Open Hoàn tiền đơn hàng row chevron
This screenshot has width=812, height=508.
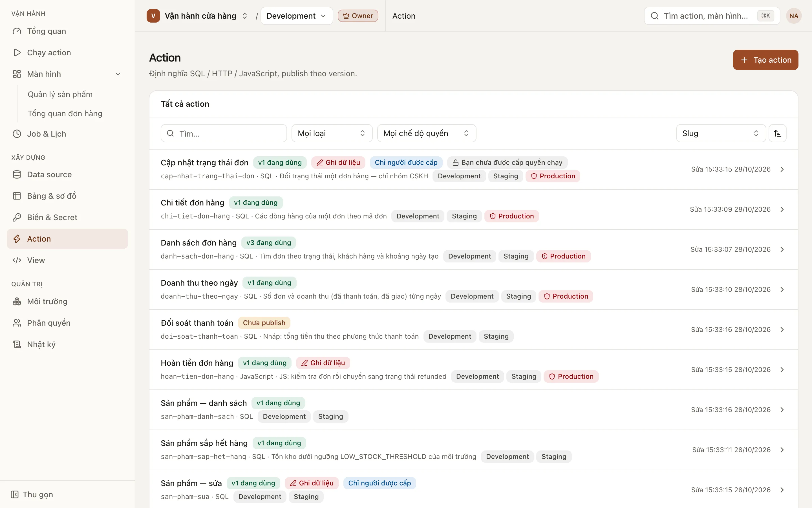782,370
